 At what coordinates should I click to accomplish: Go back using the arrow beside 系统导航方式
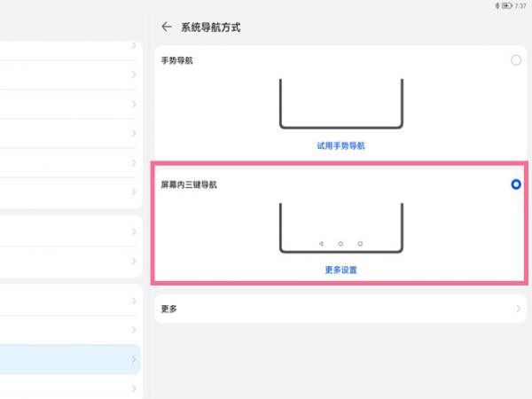pyautogui.click(x=167, y=27)
